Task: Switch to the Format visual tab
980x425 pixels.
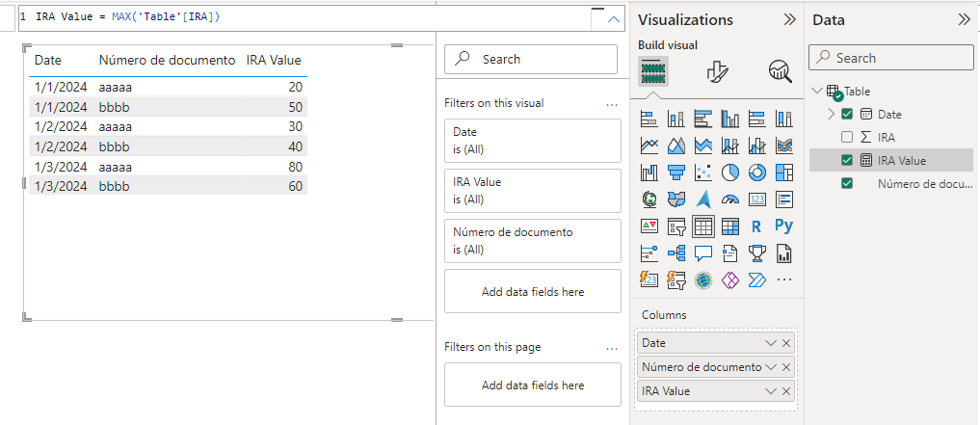Action: (x=718, y=72)
